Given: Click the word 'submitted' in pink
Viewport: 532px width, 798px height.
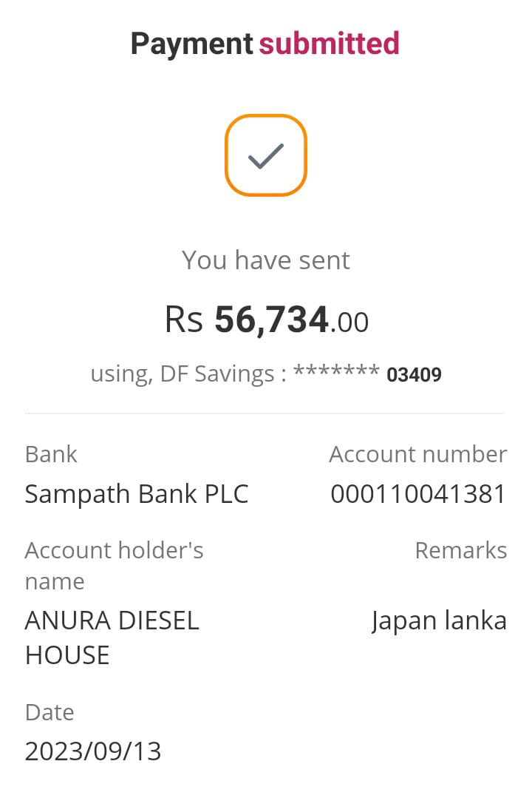Looking at the screenshot, I should click(329, 44).
